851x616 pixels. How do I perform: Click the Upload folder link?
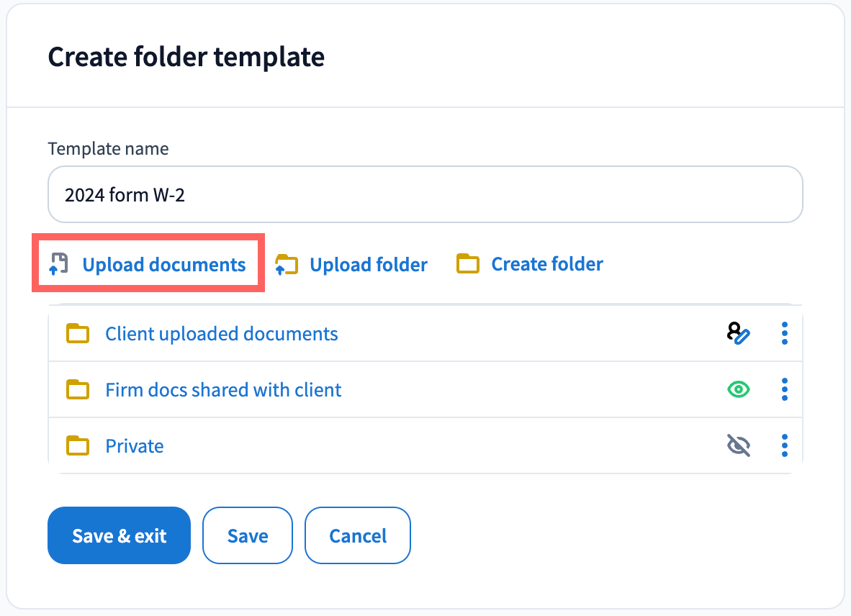369,265
